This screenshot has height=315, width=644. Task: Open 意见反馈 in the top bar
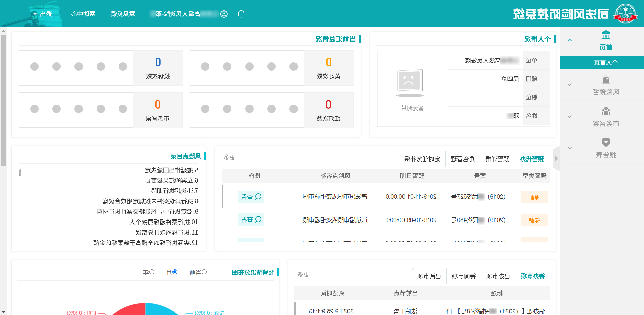(x=123, y=14)
